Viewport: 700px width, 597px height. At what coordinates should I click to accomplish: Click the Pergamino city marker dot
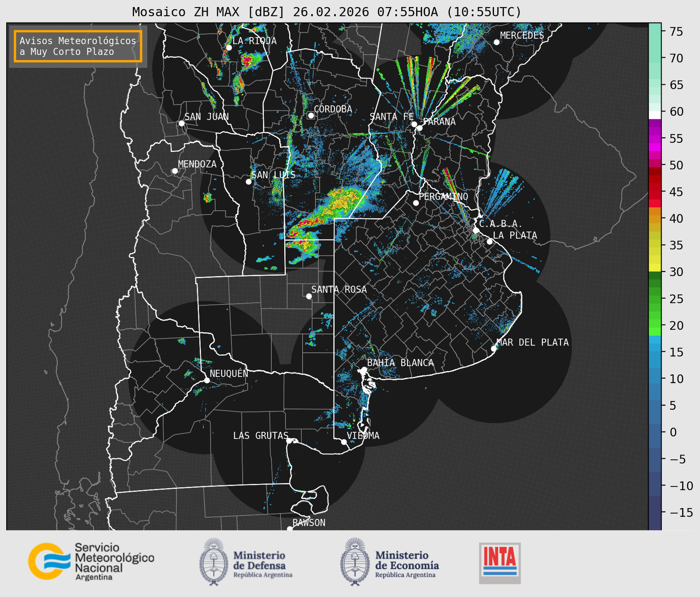tap(416, 203)
